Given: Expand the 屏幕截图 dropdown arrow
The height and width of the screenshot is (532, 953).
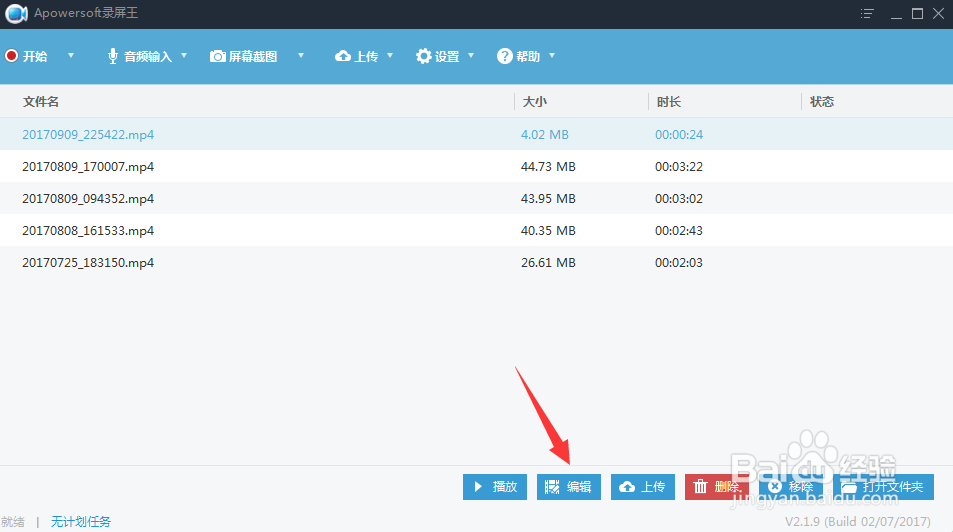Looking at the screenshot, I should pos(301,55).
